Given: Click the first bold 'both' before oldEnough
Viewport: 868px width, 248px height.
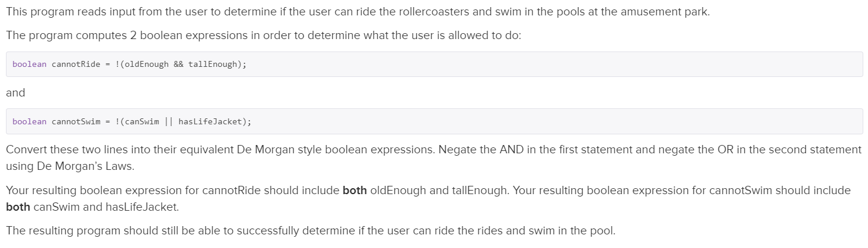Looking at the screenshot, I should tap(354, 191).
